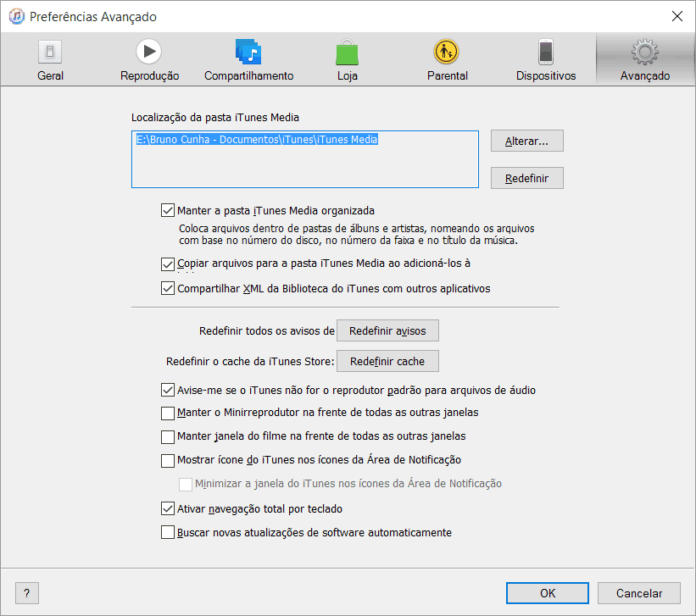696x616 pixels.
Task: Confirm with the OK button
Action: (x=548, y=593)
